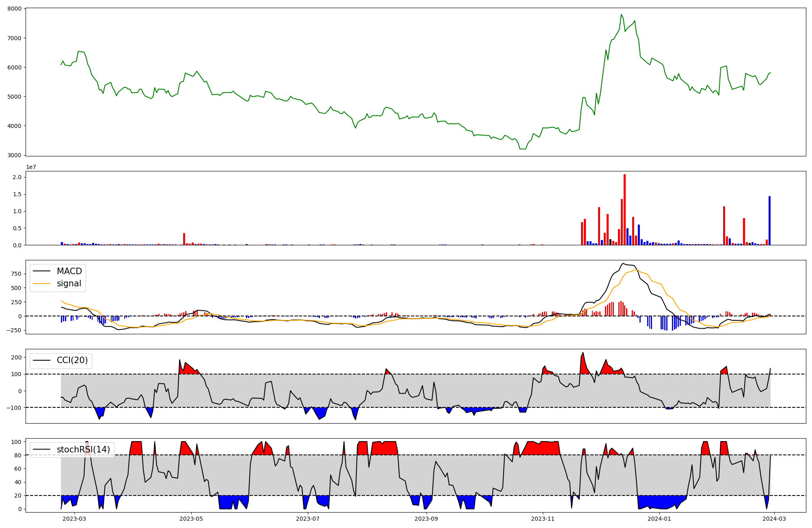The width and height of the screenshot is (812, 528).
Task: Click the CCI(20) legend label
Action: (x=72, y=360)
